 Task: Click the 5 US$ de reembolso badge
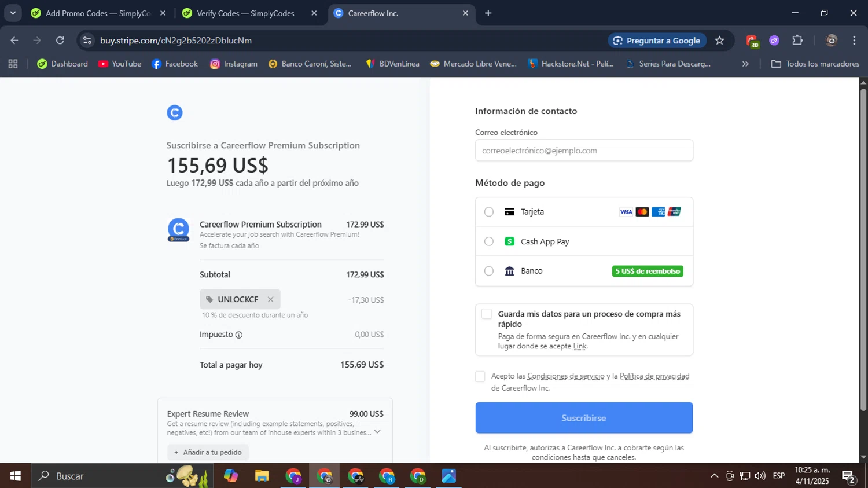tap(648, 271)
